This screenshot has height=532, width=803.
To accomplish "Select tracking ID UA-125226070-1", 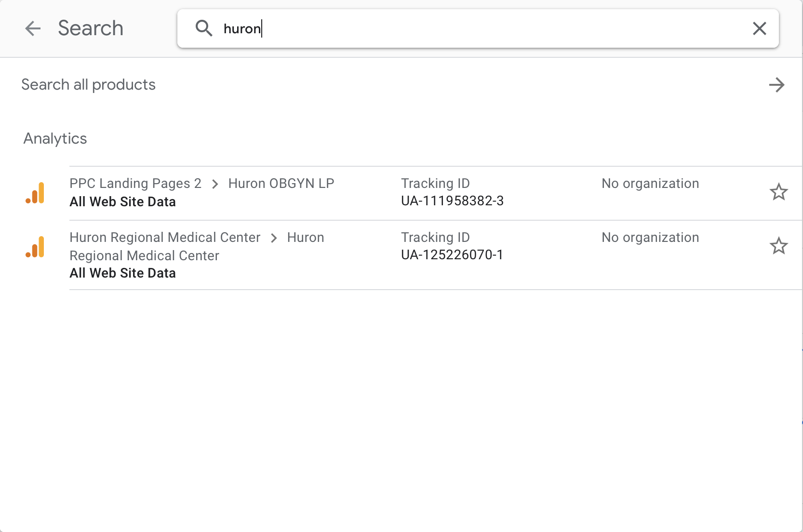I will click(x=452, y=255).
